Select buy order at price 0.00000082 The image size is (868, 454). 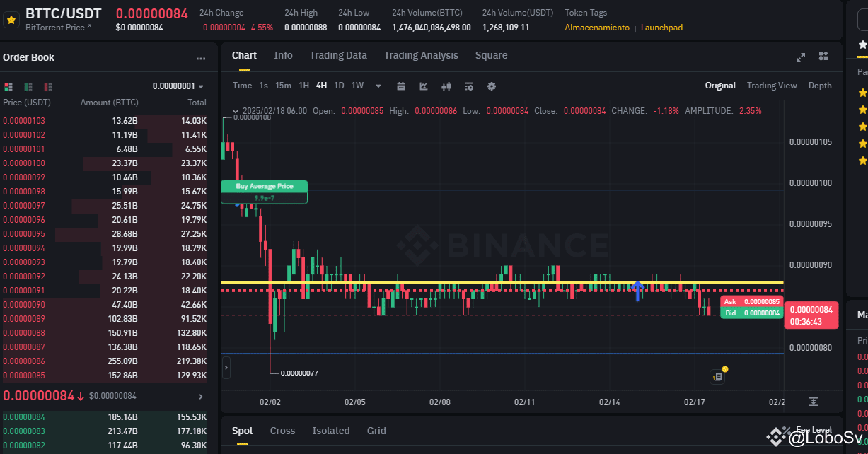point(106,446)
